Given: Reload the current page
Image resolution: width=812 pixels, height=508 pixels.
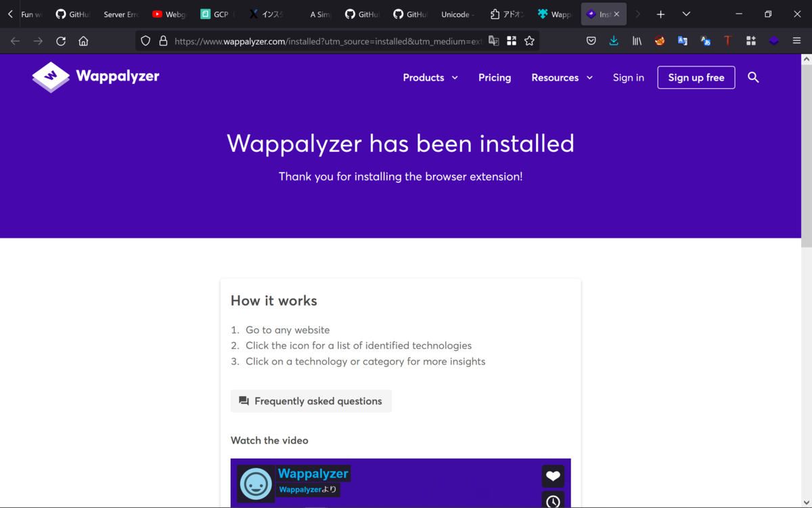Looking at the screenshot, I should point(61,41).
